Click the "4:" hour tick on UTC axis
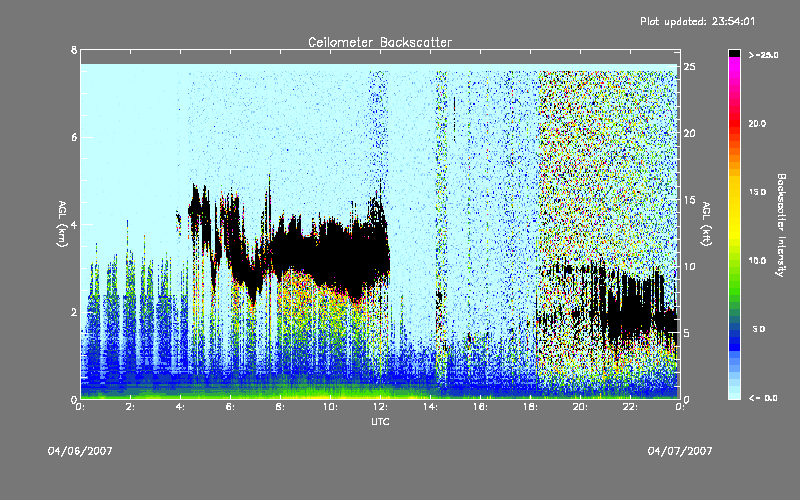Viewport: 800px width, 500px height. (x=180, y=407)
